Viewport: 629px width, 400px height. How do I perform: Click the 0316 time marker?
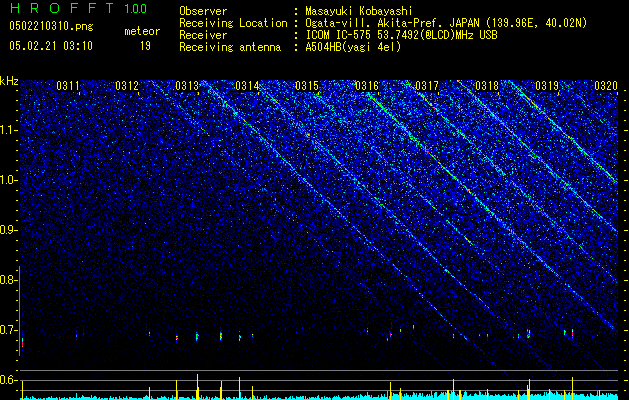[x=367, y=86]
